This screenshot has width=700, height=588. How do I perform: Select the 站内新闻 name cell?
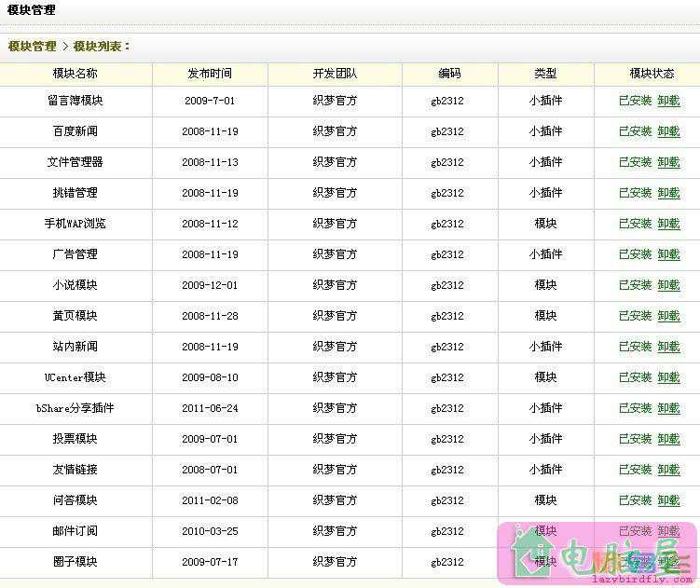pyautogui.click(x=75, y=347)
